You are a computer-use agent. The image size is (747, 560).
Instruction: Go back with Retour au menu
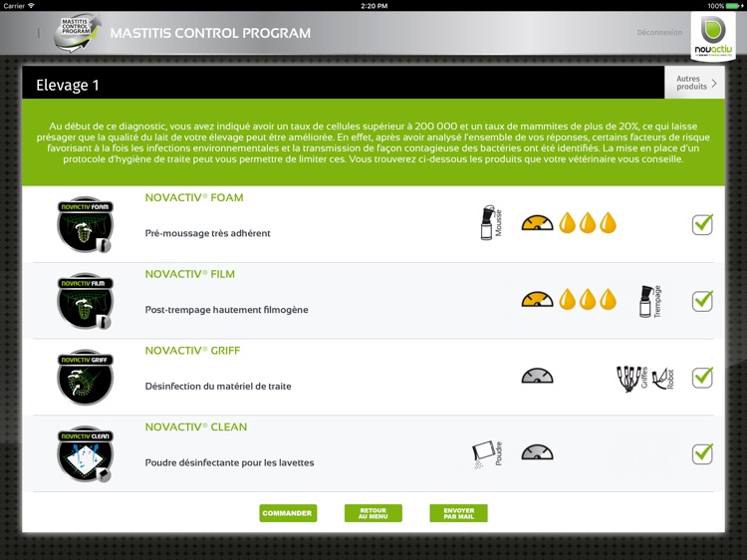point(373,513)
